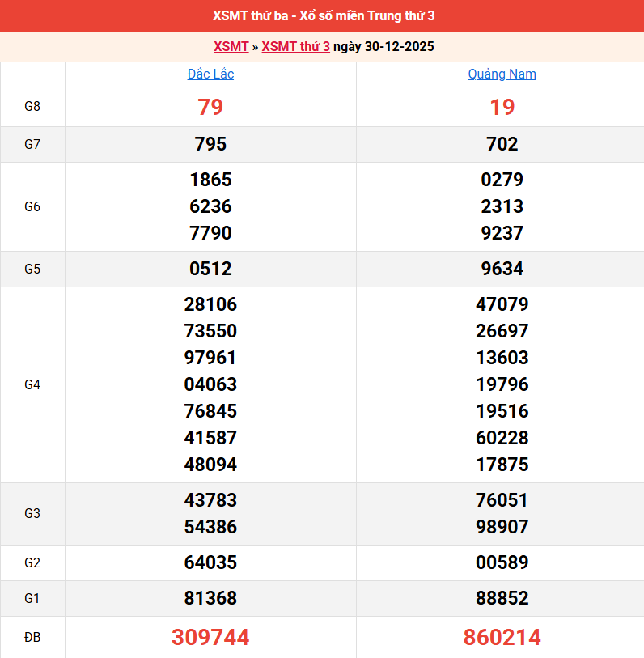Select the Đắc Lắc special prize 309744

point(210,637)
